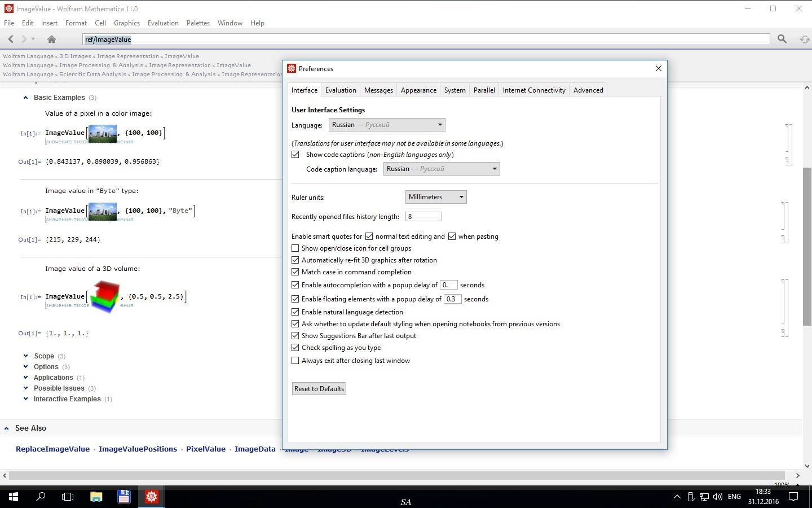Open the Advanced preferences tab
Image resolution: width=812 pixels, height=508 pixels.
click(x=588, y=90)
